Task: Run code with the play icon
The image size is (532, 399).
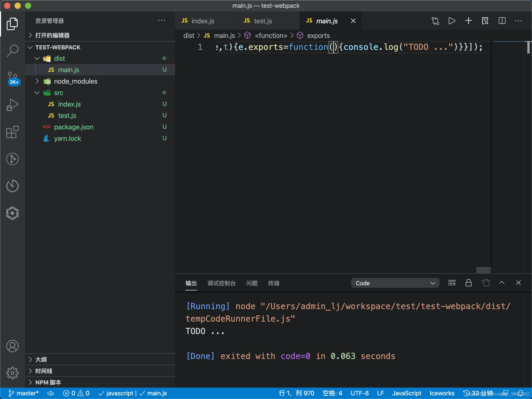Action: point(452,21)
